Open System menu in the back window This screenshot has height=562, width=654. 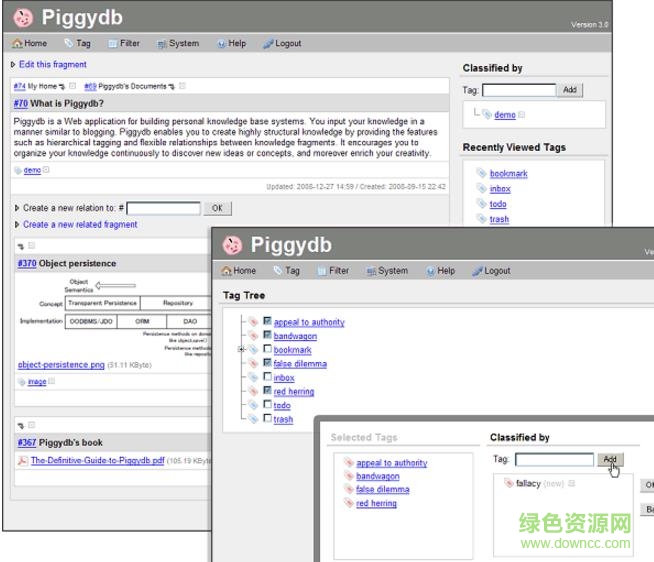178,43
